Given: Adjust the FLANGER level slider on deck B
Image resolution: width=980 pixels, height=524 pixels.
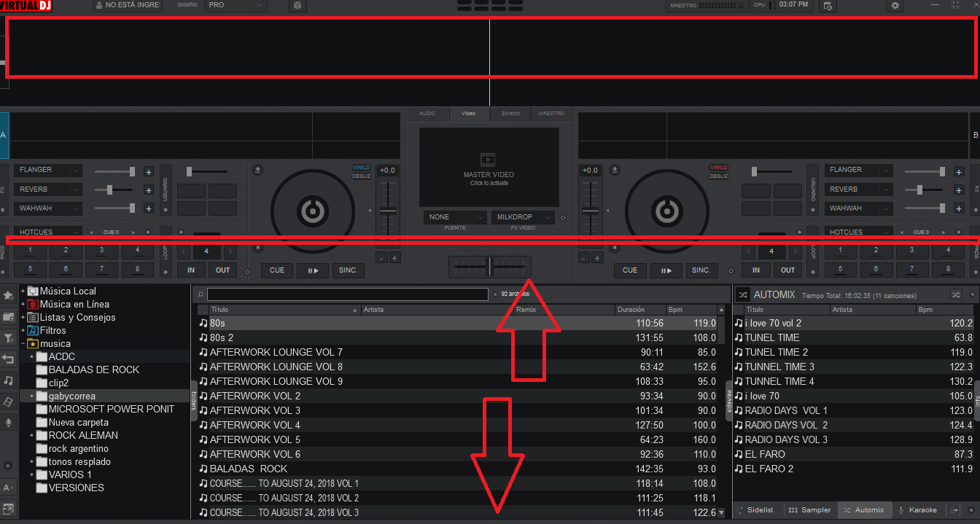Looking at the screenshot, I should pos(923,172).
